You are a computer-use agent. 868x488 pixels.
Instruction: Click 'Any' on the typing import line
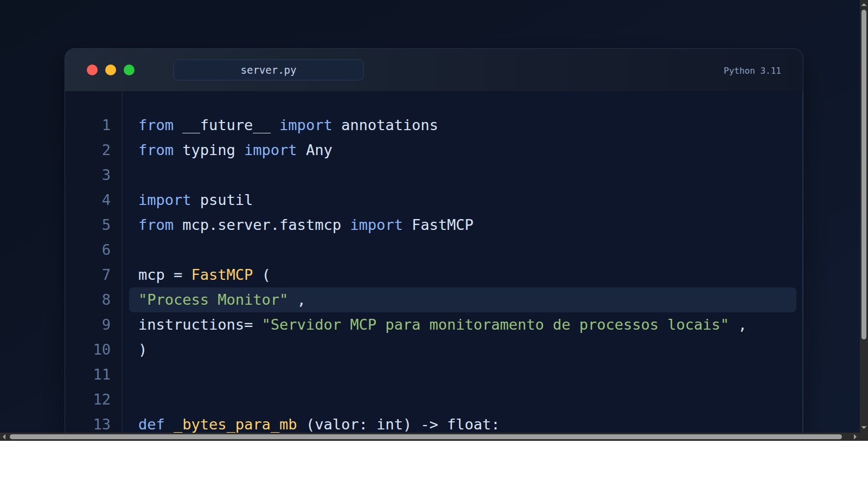click(x=319, y=150)
